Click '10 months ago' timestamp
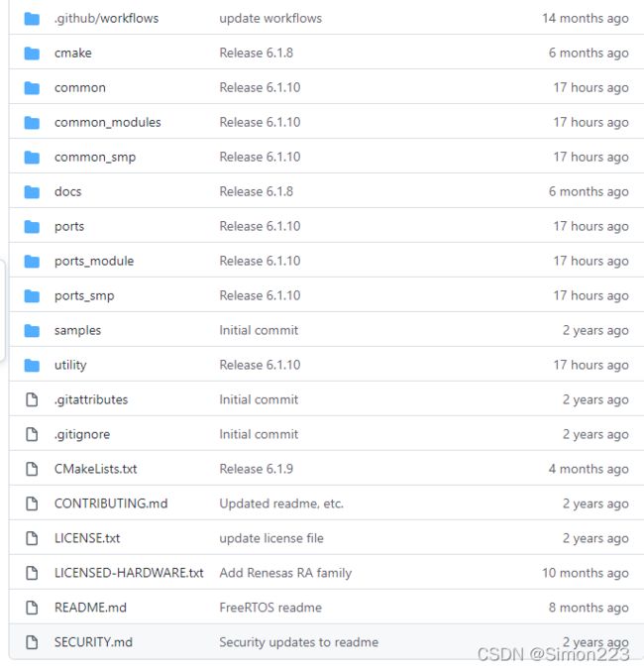The image size is (644, 670). tap(586, 573)
